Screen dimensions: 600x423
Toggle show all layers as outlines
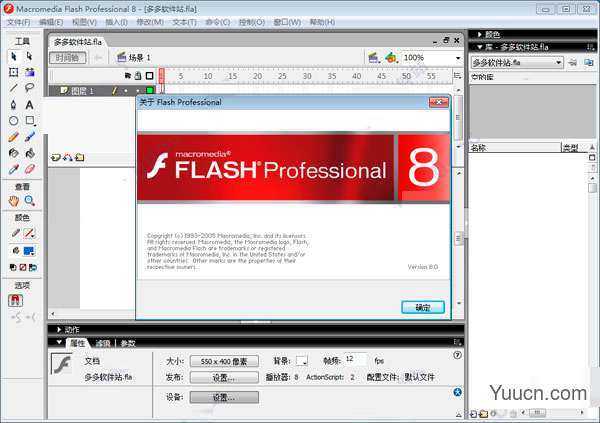tap(150, 76)
